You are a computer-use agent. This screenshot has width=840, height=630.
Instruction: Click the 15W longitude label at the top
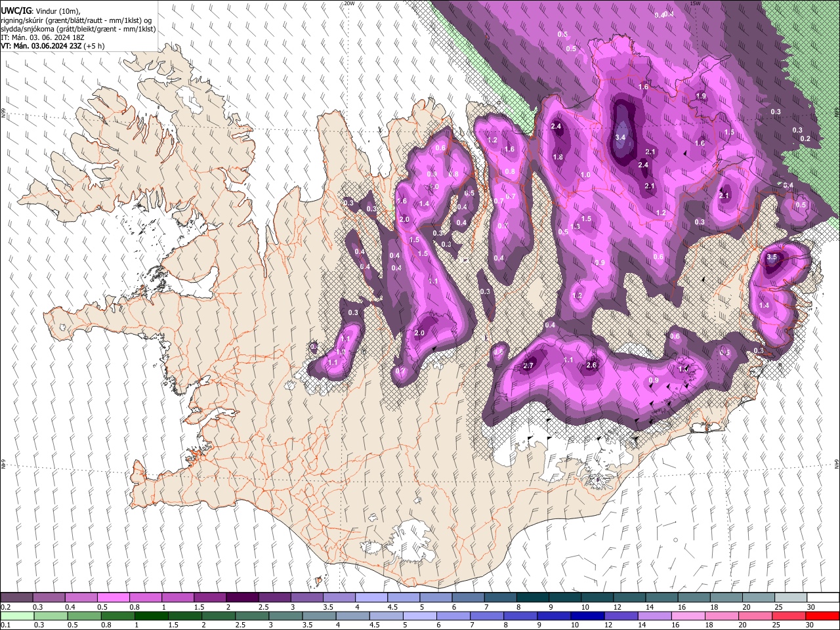tap(695, 3)
